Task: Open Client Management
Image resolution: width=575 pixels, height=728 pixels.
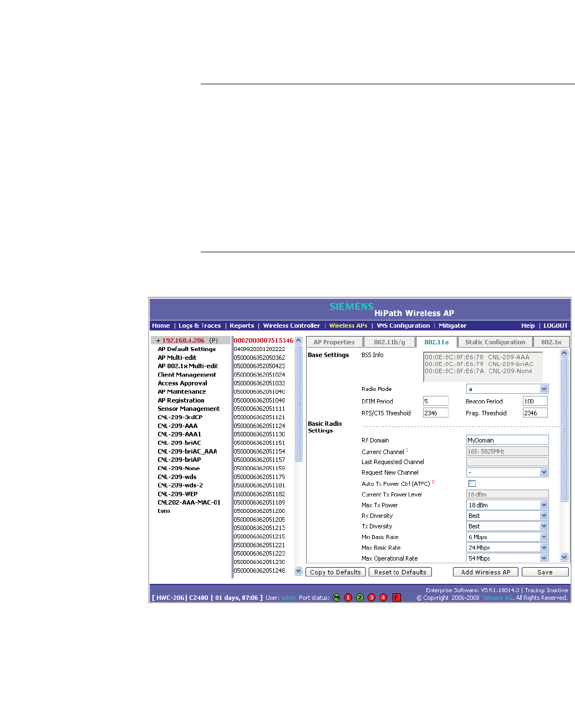Action: pos(187,375)
